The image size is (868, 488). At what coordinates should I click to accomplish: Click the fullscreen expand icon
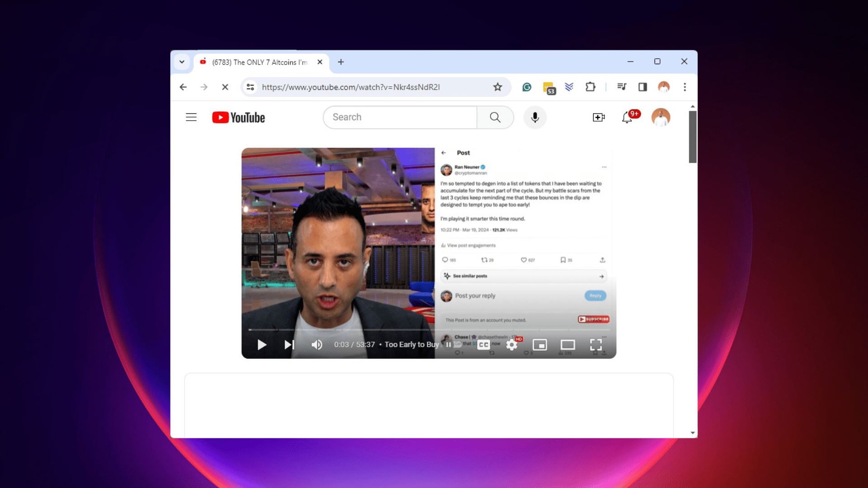point(595,344)
